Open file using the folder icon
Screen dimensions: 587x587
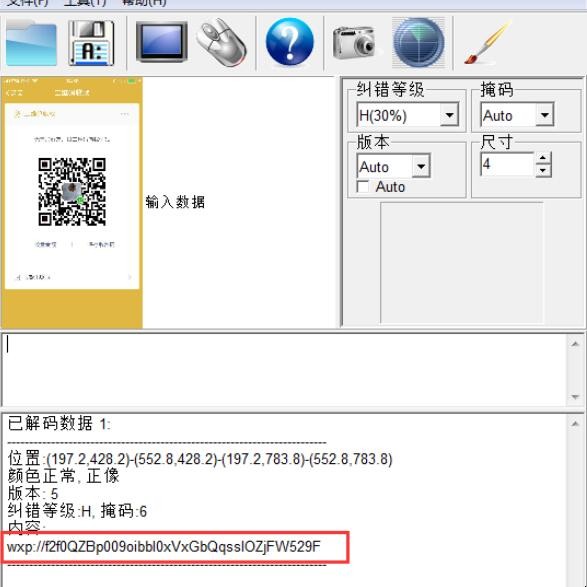pyautogui.click(x=31, y=43)
